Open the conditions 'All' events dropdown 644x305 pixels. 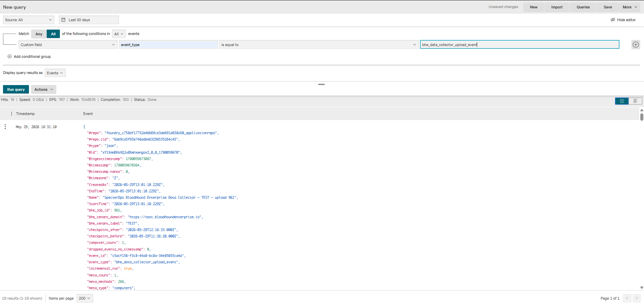click(x=119, y=34)
